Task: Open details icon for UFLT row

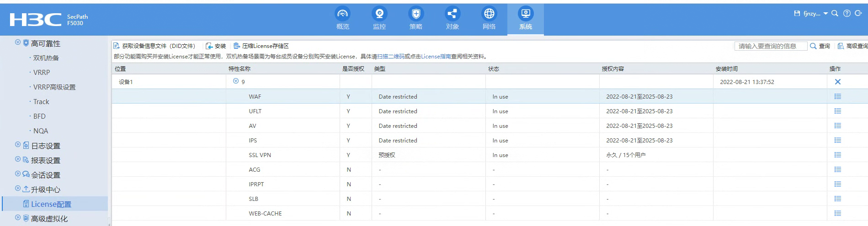Action: (x=837, y=111)
